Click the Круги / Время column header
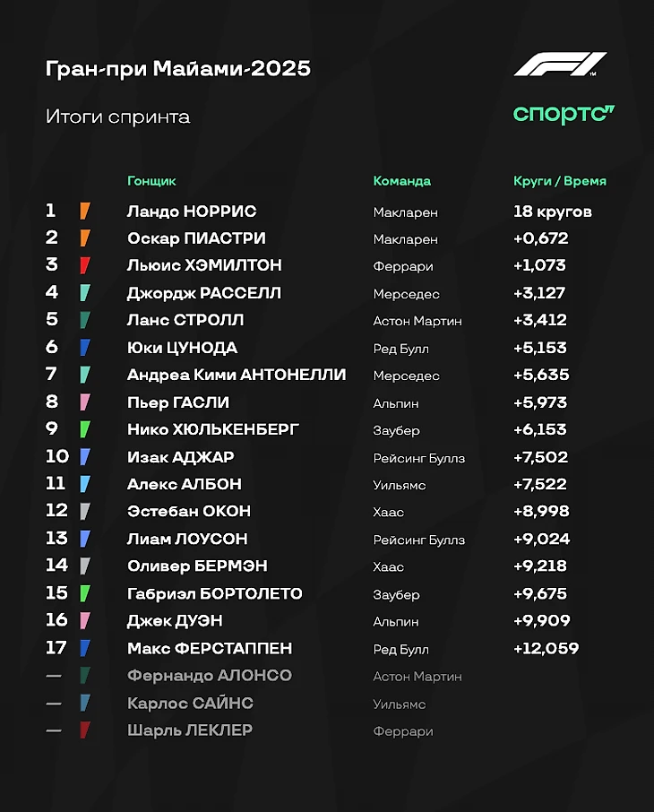 pos(559,181)
